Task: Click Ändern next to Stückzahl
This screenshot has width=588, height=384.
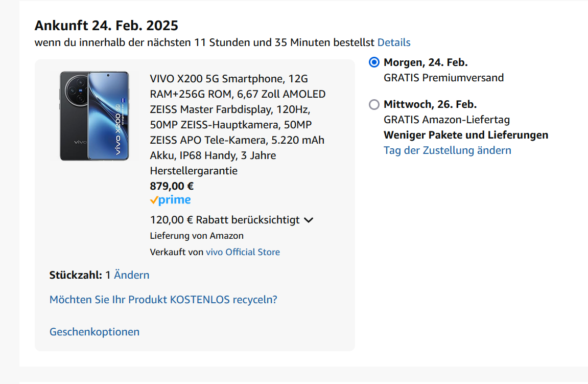Action: point(132,275)
